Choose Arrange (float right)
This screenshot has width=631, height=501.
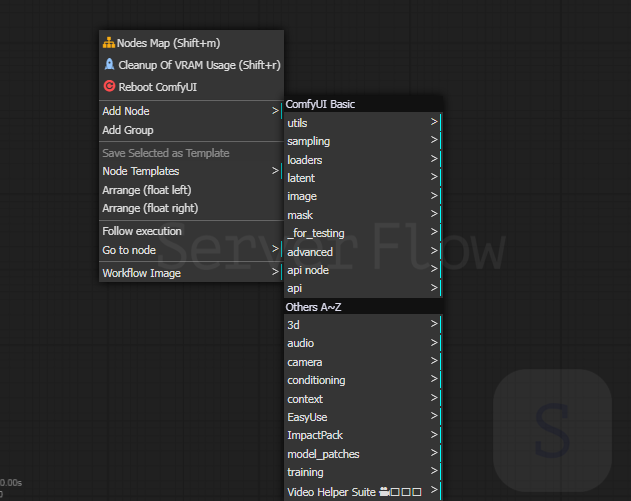click(191, 208)
